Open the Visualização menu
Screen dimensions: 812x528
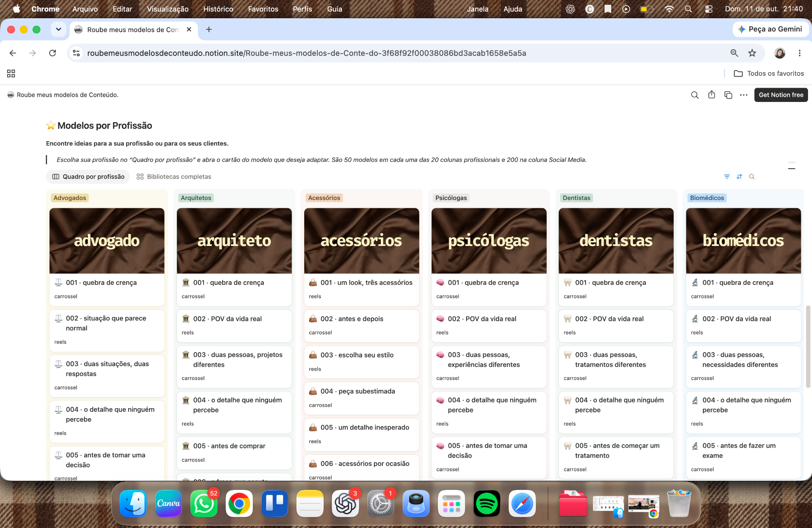168,9
